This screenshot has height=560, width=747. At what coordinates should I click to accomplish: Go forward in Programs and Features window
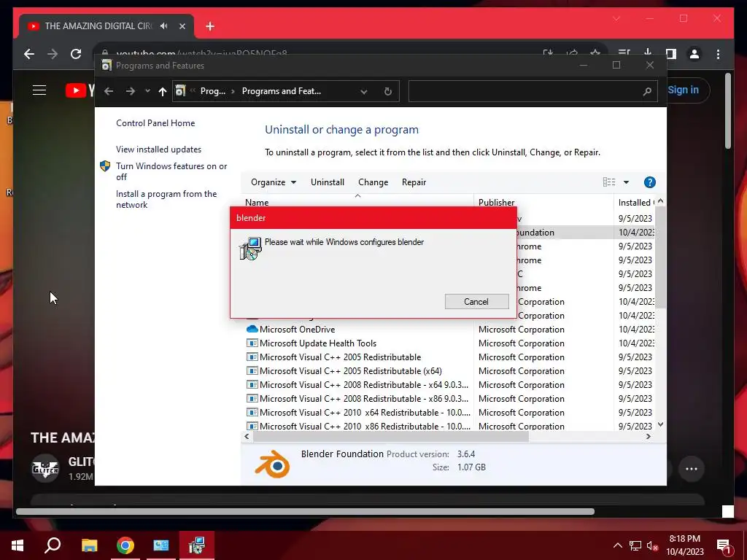(x=131, y=91)
